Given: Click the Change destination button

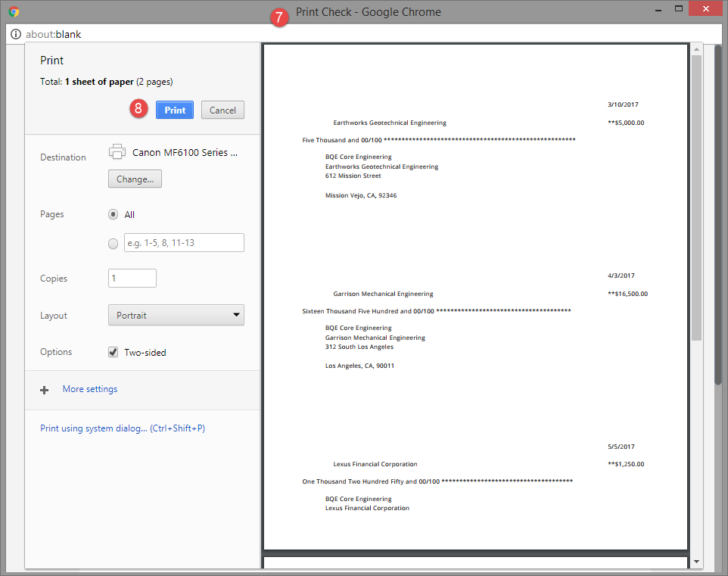Looking at the screenshot, I should (135, 179).
